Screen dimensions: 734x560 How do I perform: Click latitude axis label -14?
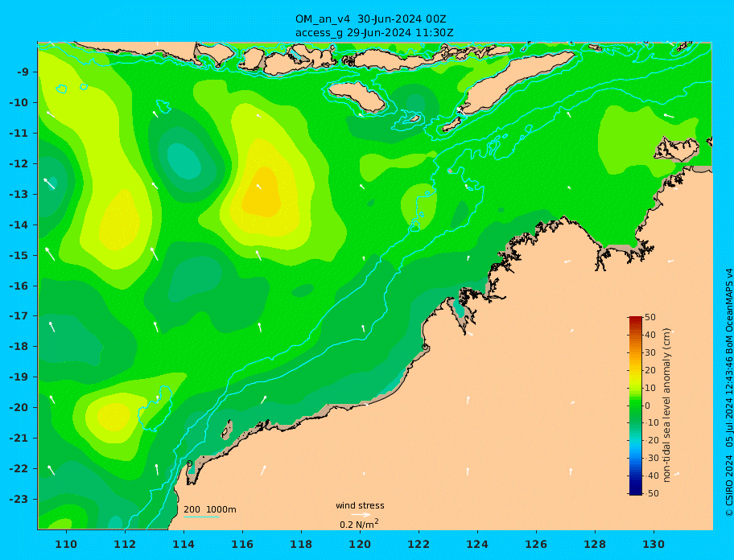[x=19, y=224]
